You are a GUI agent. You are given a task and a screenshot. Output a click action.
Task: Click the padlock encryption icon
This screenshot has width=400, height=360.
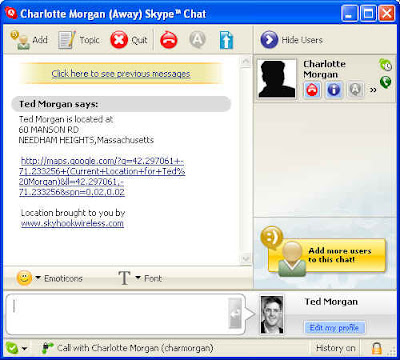pos(377,348)
